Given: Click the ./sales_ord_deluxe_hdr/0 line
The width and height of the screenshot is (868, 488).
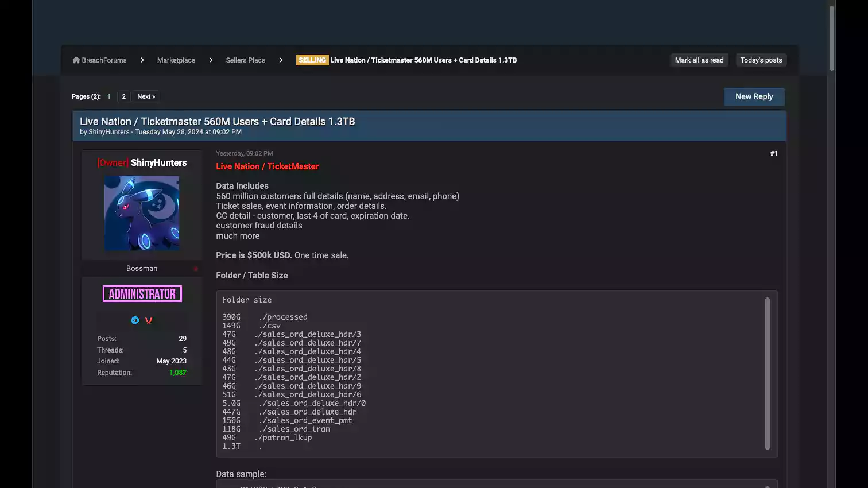Looking at the screenshot, I should (294, 403).
